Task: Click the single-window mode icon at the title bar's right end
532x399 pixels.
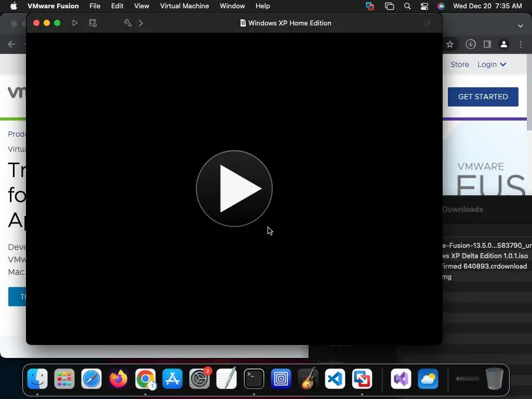Action: click(427, 23)
